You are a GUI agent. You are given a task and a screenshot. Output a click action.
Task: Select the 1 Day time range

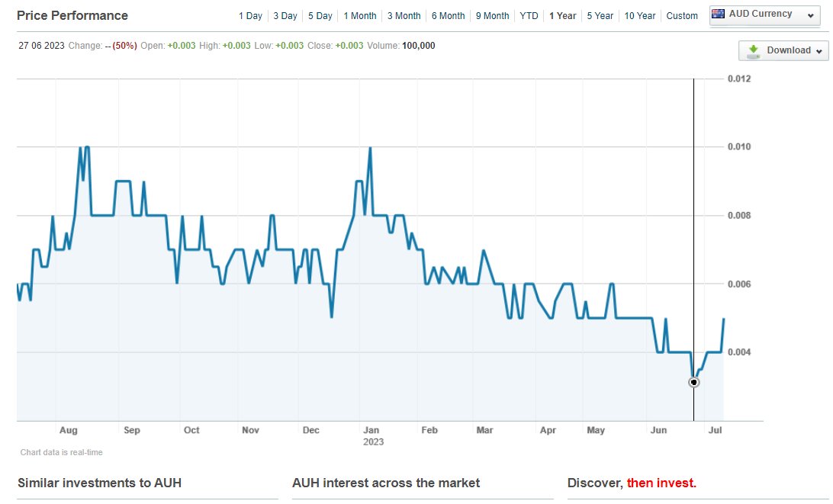[250, 16]
